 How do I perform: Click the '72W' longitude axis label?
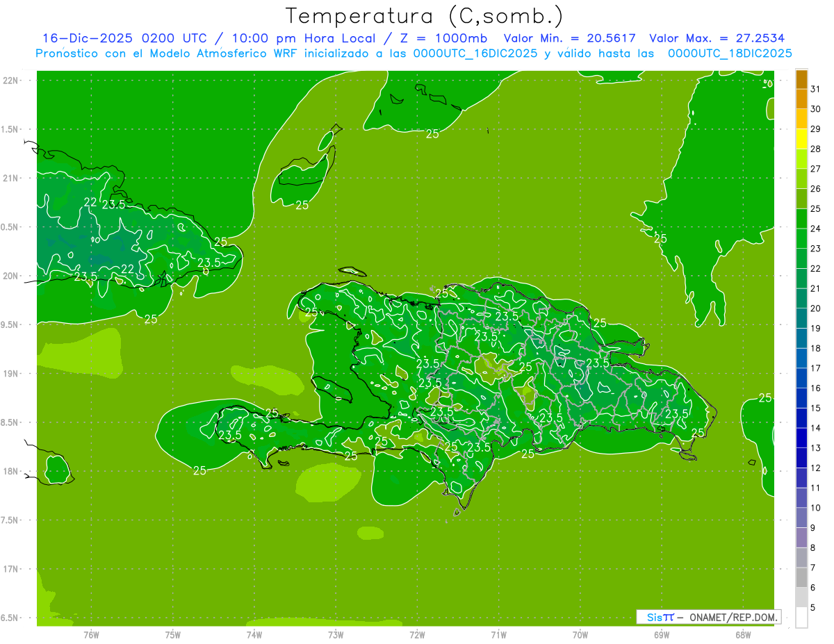tap(417, 635)
